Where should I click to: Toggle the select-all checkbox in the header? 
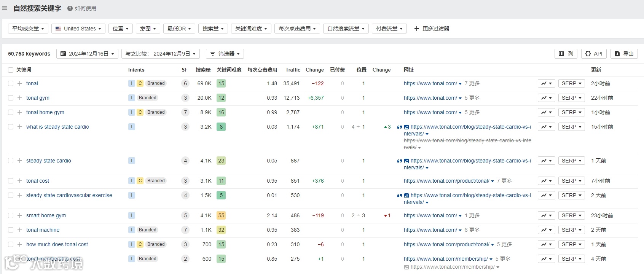click(11, 70)
